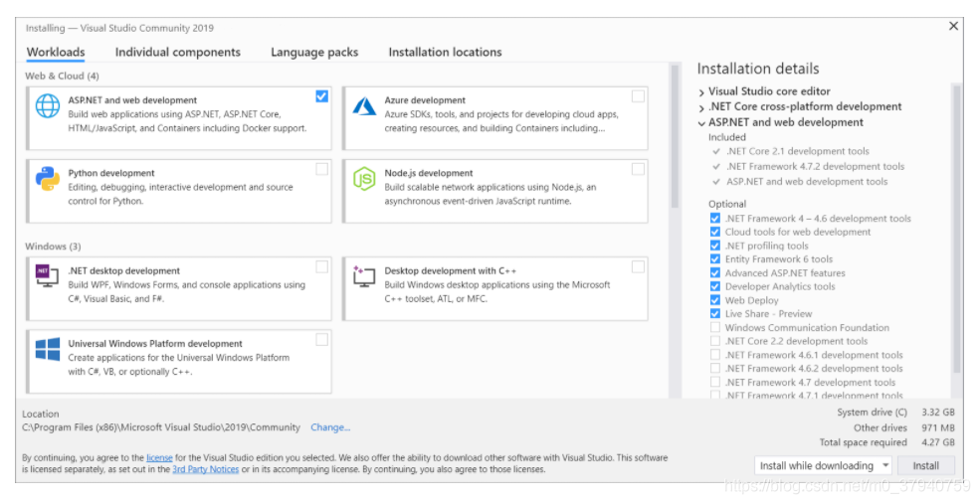Click the ASP.NET globe icon
The height and width of the screenshot is (504, 980).
click(x=48, y=106)
